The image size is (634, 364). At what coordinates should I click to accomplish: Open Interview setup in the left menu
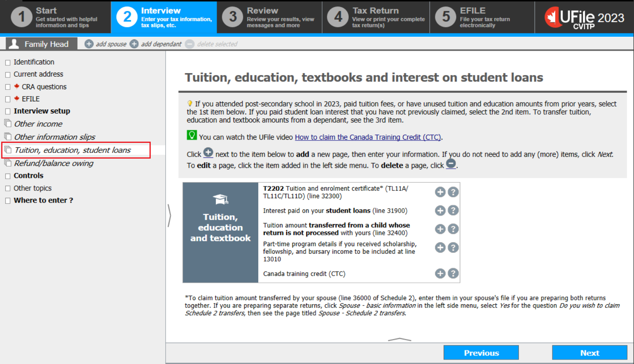coord(42,111)
